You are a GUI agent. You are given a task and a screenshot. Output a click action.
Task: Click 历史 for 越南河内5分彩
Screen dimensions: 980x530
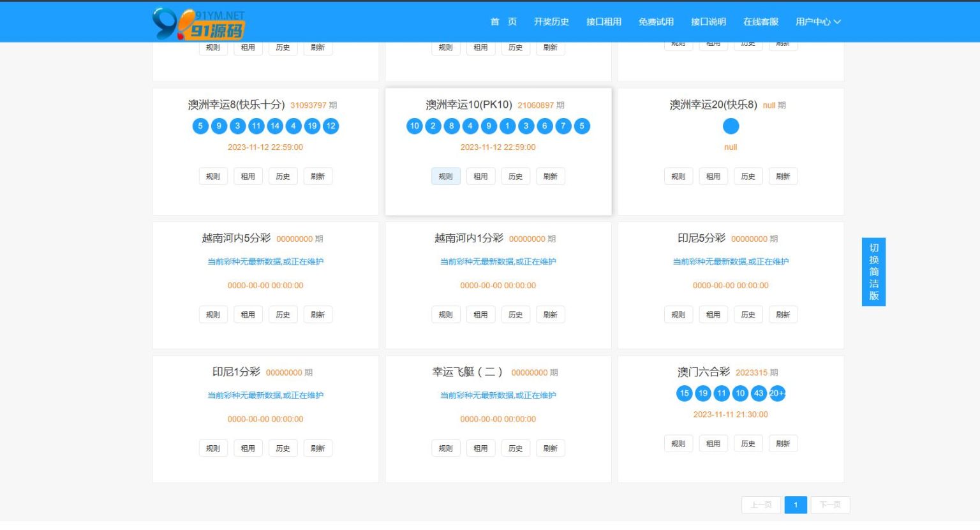pos(283,315)
